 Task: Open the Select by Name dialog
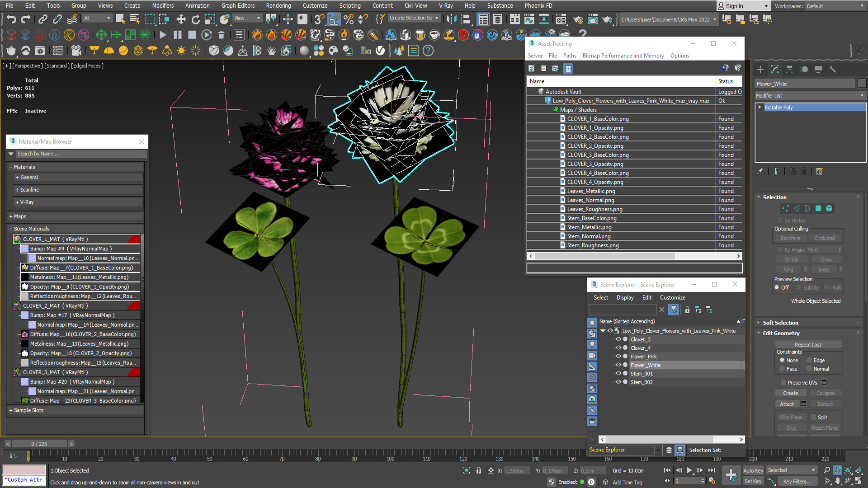(x=135, y=19)
